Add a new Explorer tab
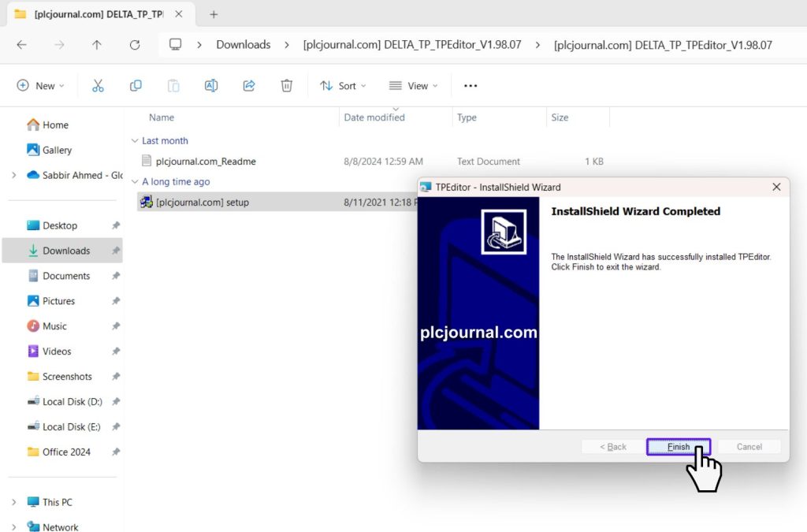This screenshot has width=807, height=532. [x=214, y=14]
